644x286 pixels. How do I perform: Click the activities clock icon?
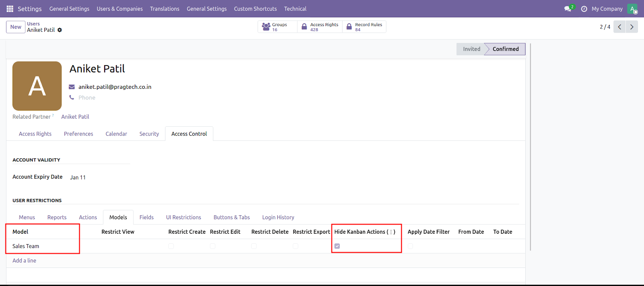click(584, 9)
